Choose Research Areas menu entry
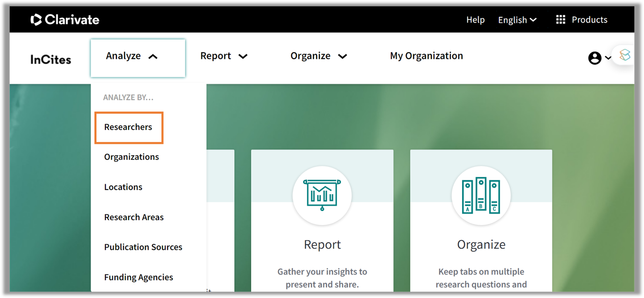The height and width of the screenshot is (298, 644). 134,217
